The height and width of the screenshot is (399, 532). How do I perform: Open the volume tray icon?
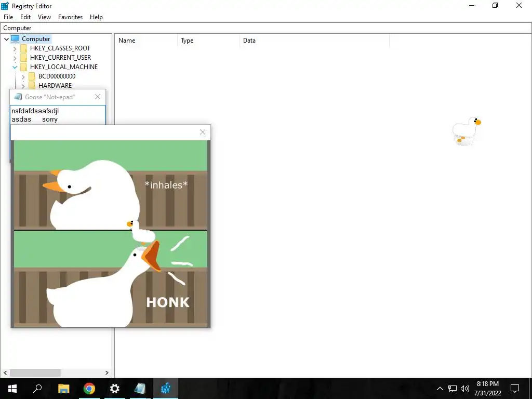pos(465,389)
